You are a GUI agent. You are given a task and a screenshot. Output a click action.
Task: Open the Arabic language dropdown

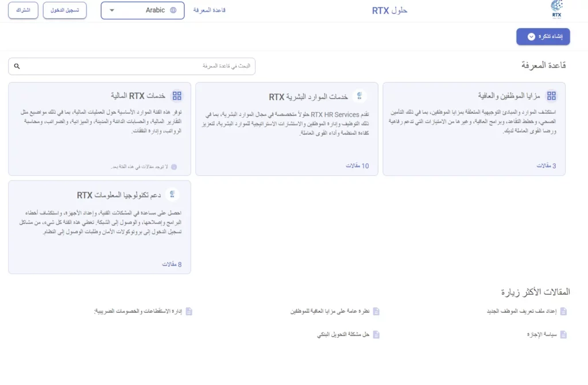tap(142, 10)
